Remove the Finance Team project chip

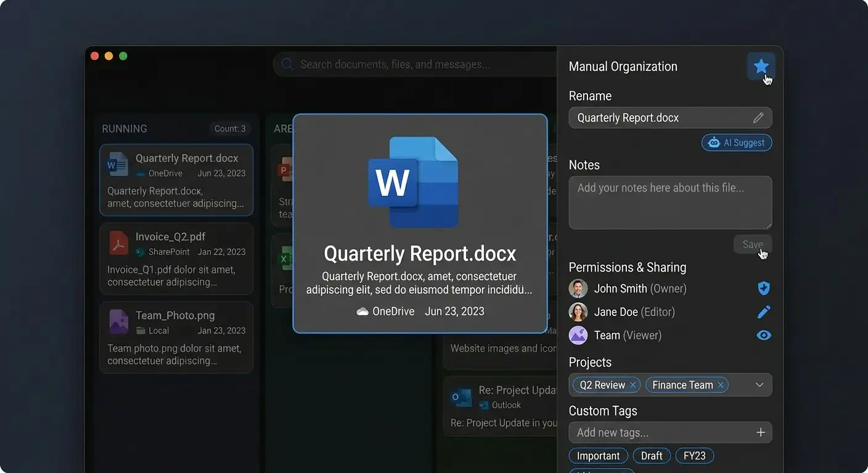click(721, 385)
